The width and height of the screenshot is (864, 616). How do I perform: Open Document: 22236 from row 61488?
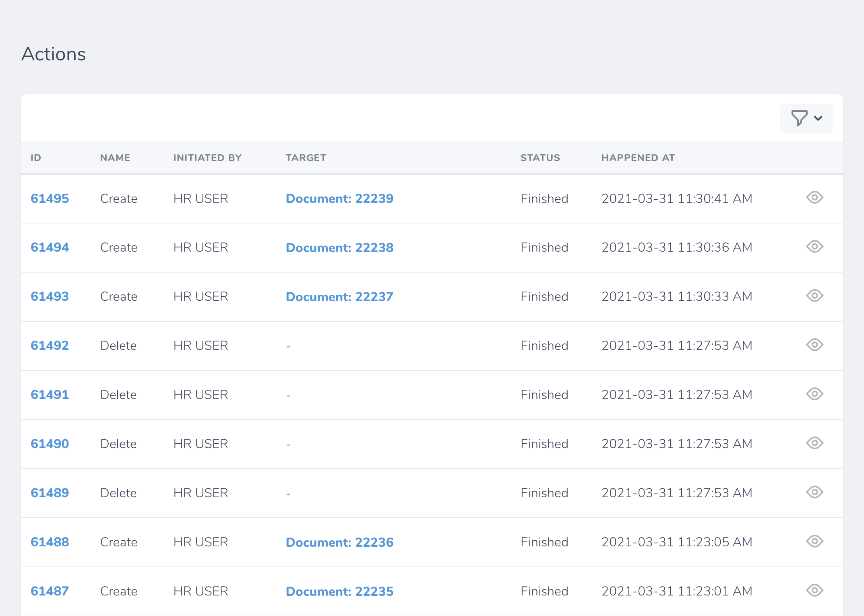[x=339, y=542]
